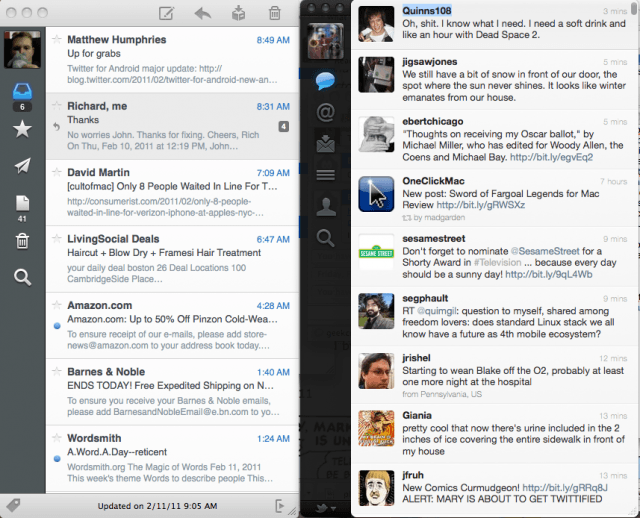Open Twitter lists tab
The image size is (640, 518).
point(325,175)
